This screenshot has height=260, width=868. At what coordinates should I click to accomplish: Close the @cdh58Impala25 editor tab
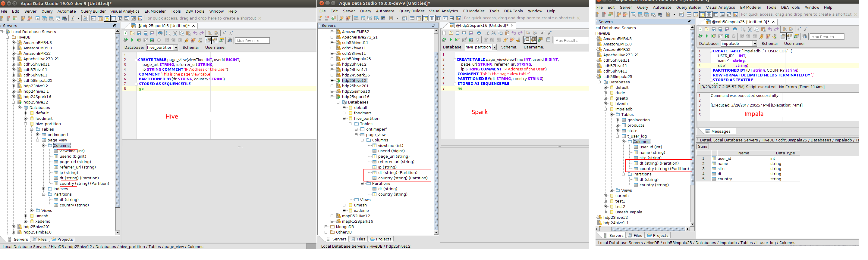(773, 22)
